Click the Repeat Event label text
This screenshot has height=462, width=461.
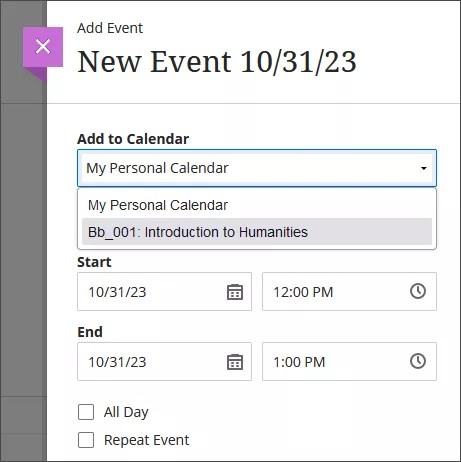tap(147, 440)
